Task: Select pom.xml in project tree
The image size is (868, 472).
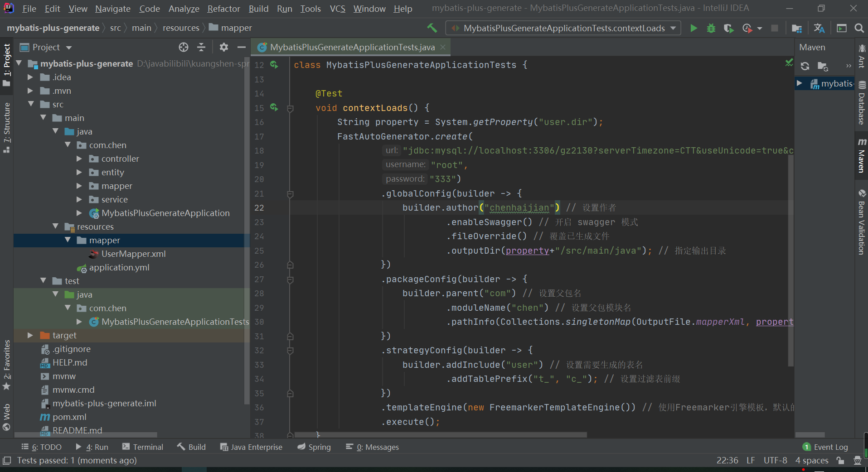Action: pos(69,417)
